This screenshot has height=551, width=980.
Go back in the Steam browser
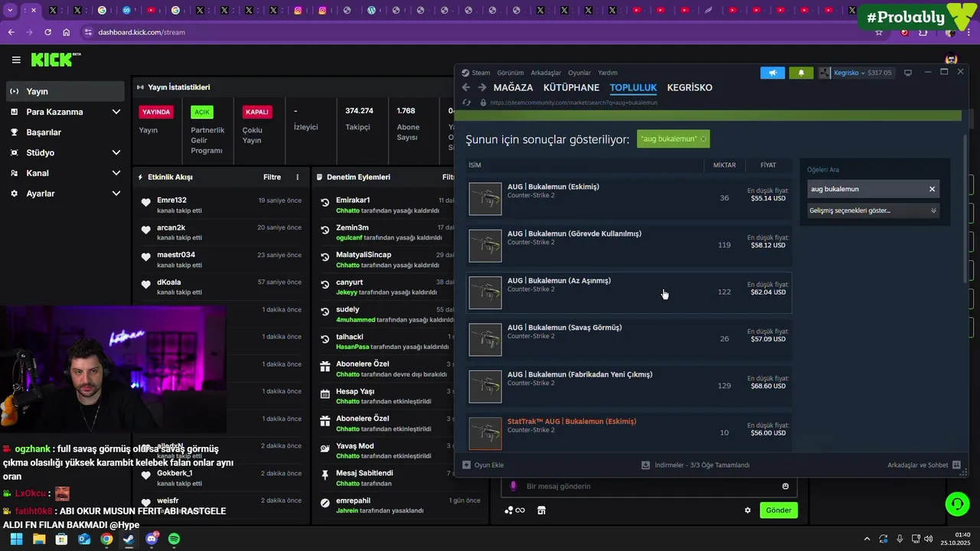coord(465,88)
